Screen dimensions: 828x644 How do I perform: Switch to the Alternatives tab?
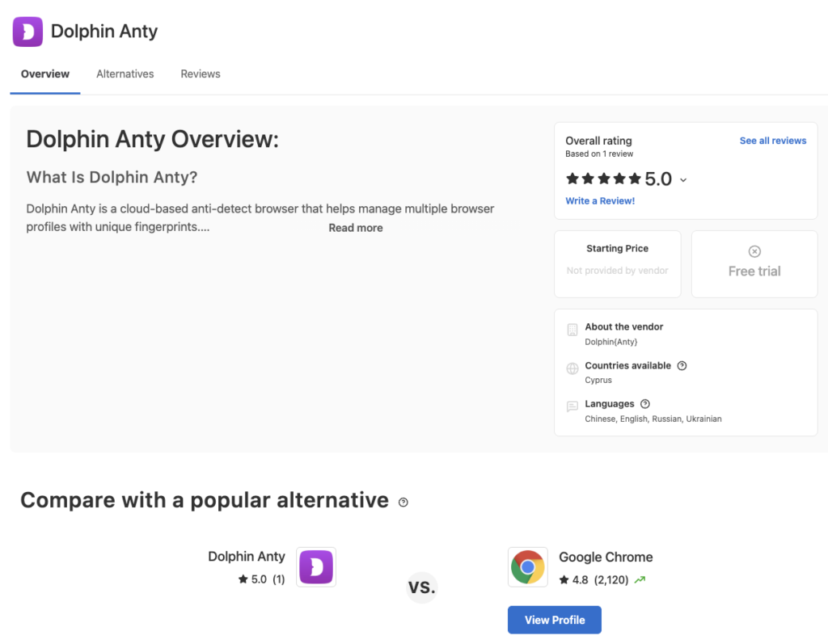pos(125,74)
